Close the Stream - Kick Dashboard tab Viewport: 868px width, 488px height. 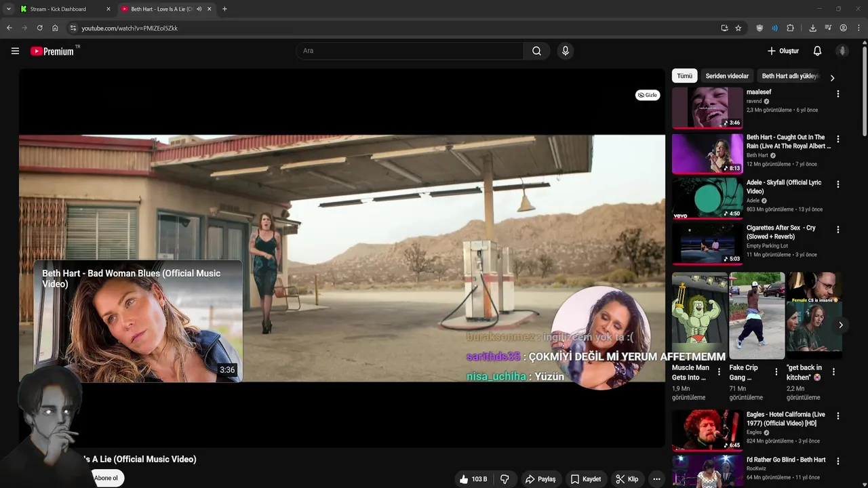[x=108, y=9]
